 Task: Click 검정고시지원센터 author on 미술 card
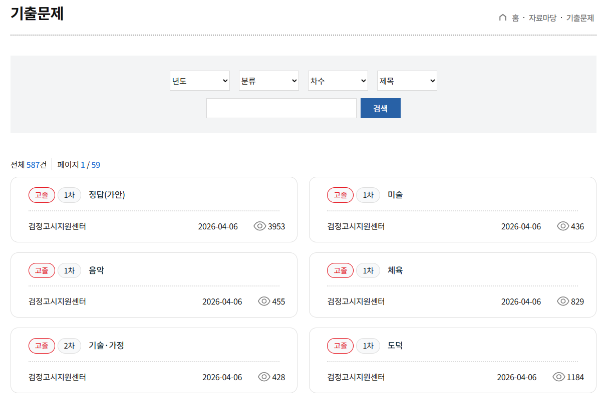tap(356, 226)
